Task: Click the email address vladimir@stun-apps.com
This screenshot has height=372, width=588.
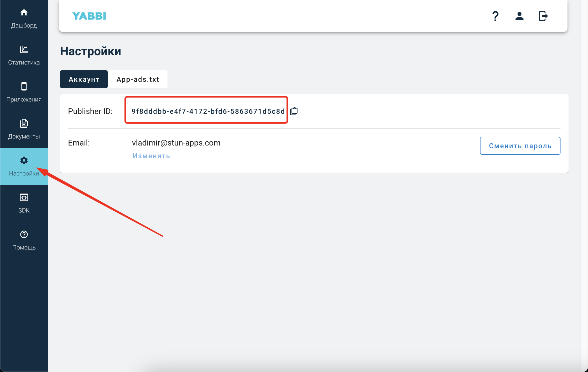Action: (x=176, y=143)
